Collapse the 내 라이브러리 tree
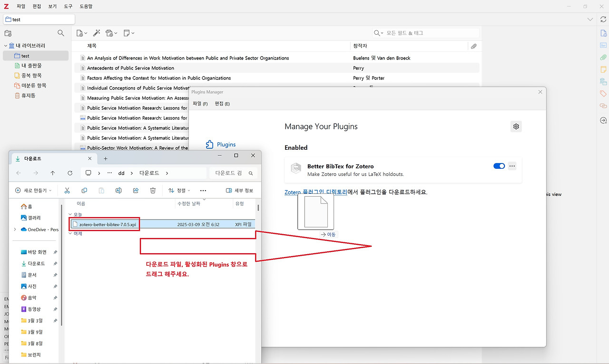The width and height of the screenshot is (609, 364). [x=6, y=46]
